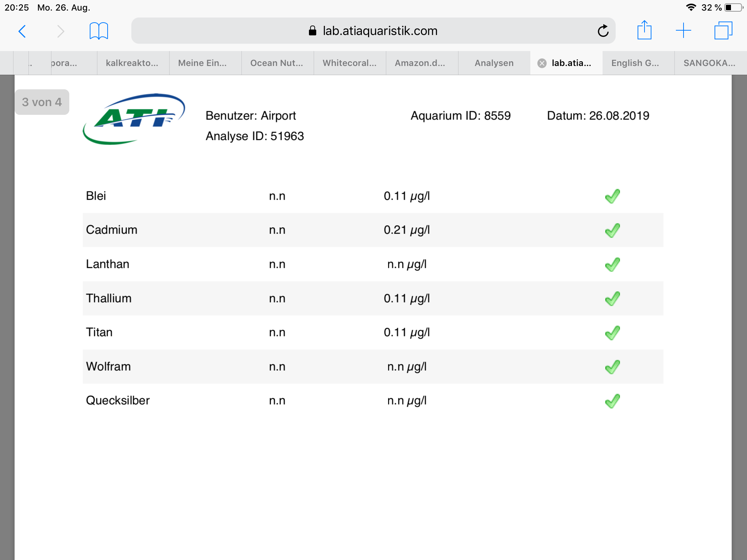The height and width of the screenshot is (560, 747).
Task: Select the kalkreakto... tab
Action: coord(132,63)
